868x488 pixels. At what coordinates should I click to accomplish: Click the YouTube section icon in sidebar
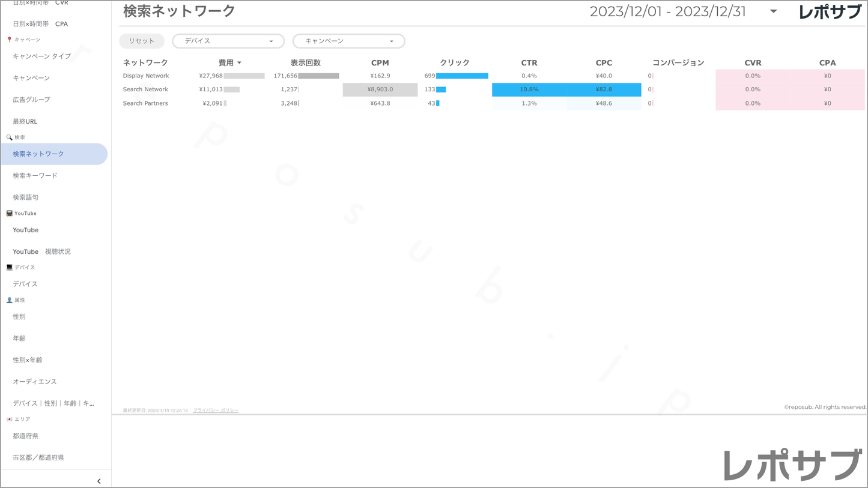click(9, 214)
